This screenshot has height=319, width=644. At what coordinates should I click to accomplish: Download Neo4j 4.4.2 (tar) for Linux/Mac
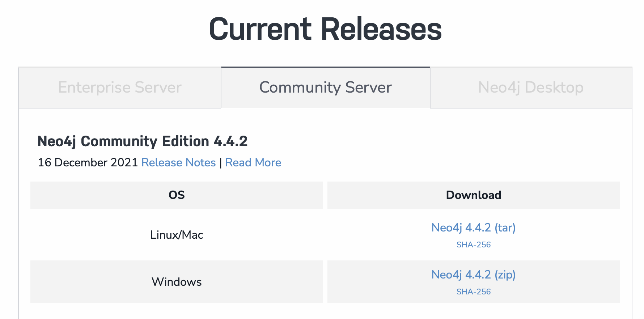click(473, 227)
